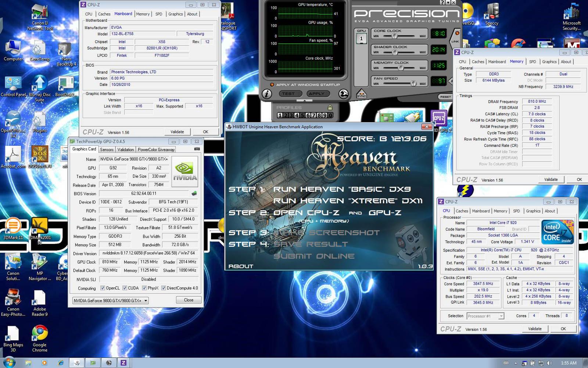The image size is (588, 368).
Task: Open Bing Maps 3D desktop icon
Action: point(13,339)
